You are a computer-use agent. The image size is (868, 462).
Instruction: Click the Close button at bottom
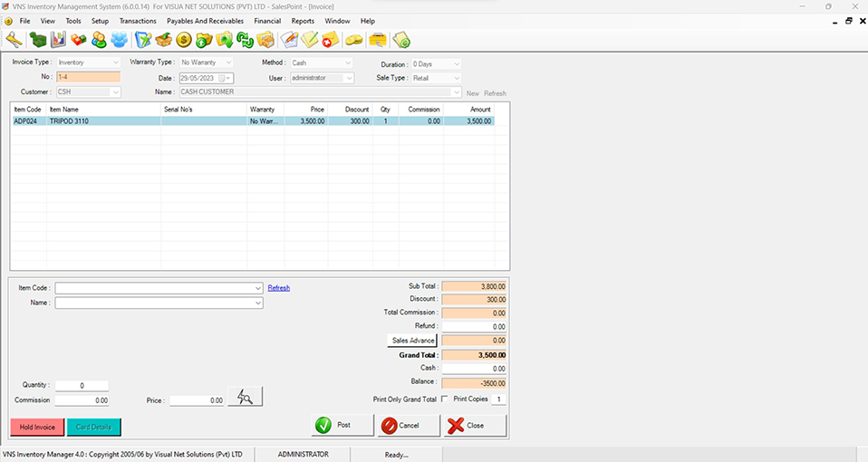click(475, 425)
